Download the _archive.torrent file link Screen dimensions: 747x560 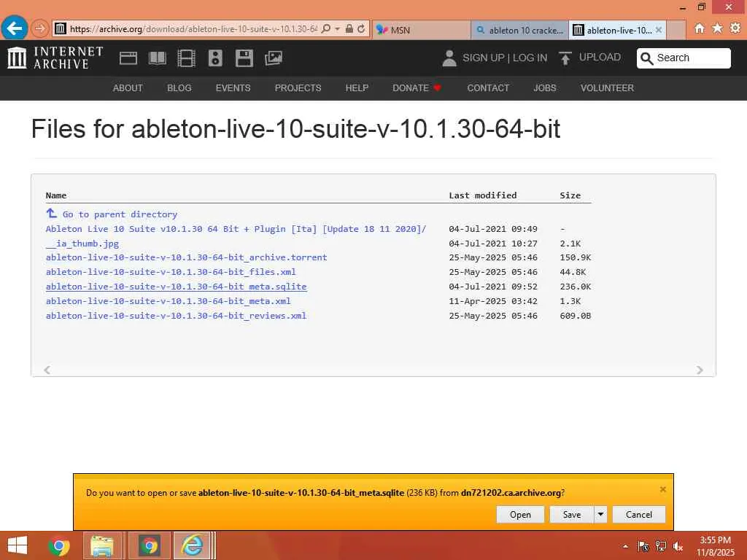click(x=186, y=257)
